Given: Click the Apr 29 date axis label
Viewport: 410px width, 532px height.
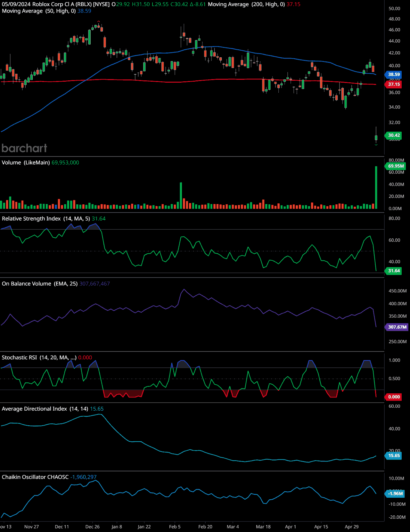Looking at the screenshot, I should coord(351,527).
